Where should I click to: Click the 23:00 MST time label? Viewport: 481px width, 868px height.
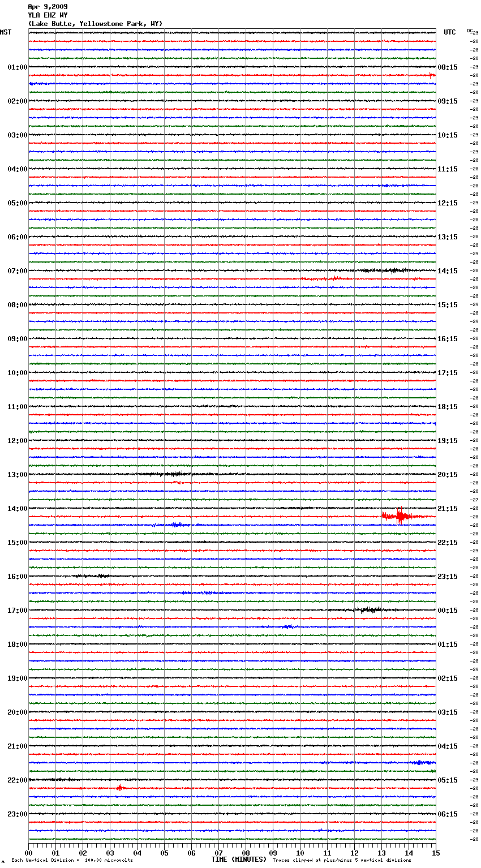click(x=18, y=814)
